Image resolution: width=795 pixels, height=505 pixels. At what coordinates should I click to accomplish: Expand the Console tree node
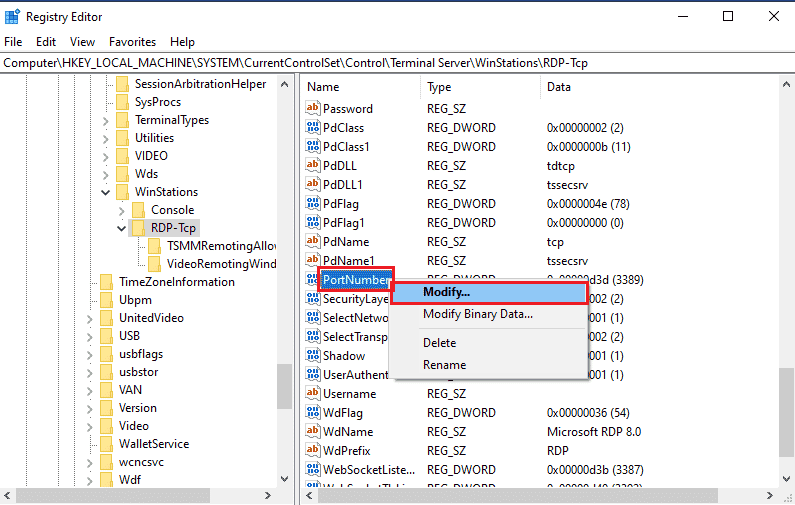121,210
